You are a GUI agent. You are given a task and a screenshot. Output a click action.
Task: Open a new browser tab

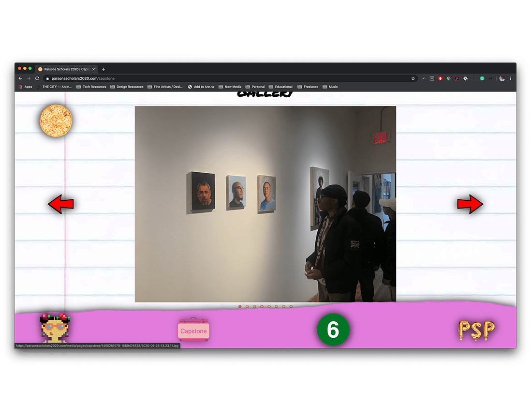tap(103, 69)
